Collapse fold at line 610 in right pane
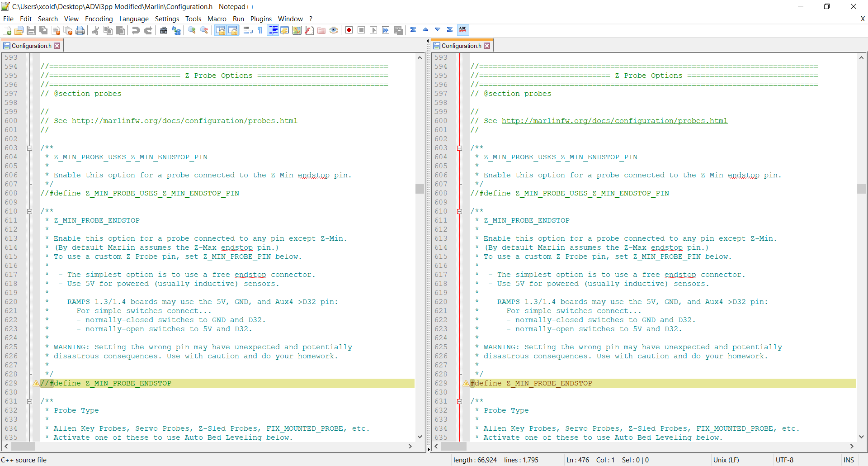Screen dimensions: 868x466 pyautogui.click(x=459, y=211)
